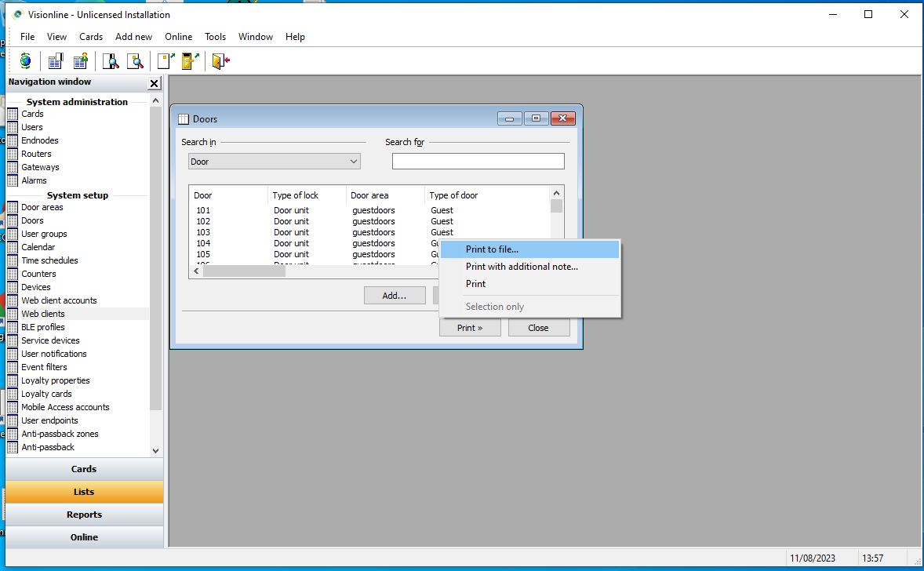
Task: Choose Print to file... from popup menu
Action: click(492, 249)
